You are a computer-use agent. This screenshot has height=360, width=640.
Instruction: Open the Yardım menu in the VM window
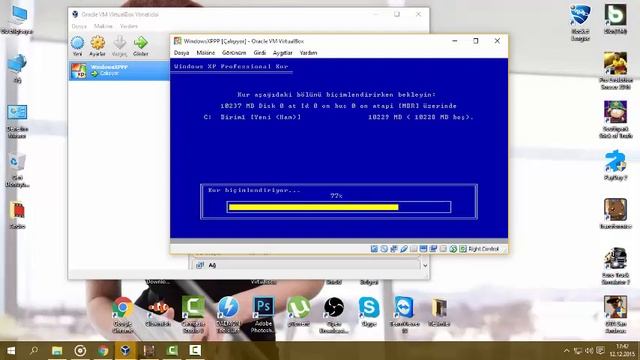pyautogui.click(x=308, y=53)
